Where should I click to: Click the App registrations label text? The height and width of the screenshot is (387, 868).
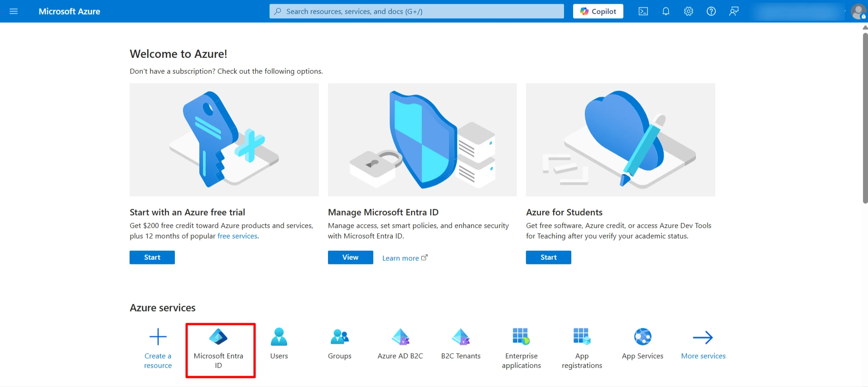pos(582,361)
